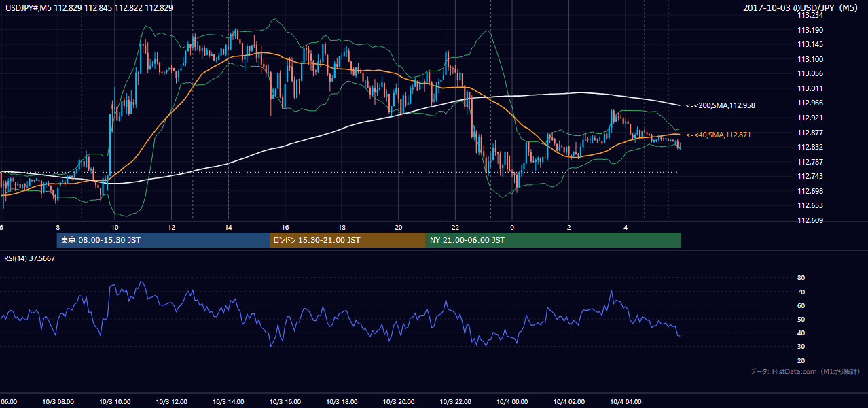
Task: Click price axis label 113.011
Action: pyautogui.click(x=810, y=88)
